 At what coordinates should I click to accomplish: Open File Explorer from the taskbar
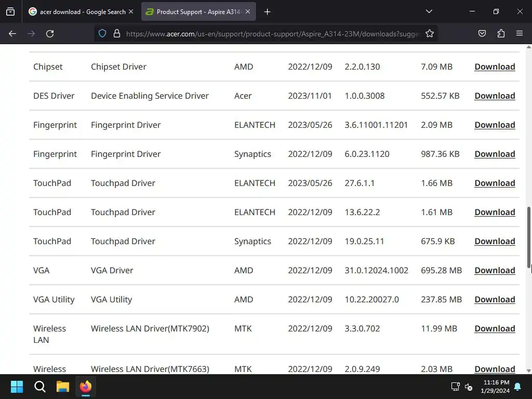pyautogui.click(x=63, y=387)
